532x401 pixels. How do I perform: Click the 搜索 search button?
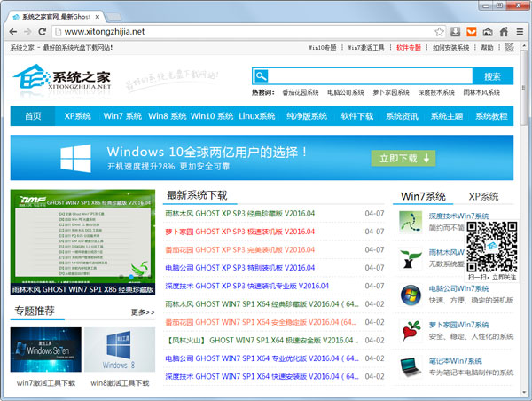493,76
